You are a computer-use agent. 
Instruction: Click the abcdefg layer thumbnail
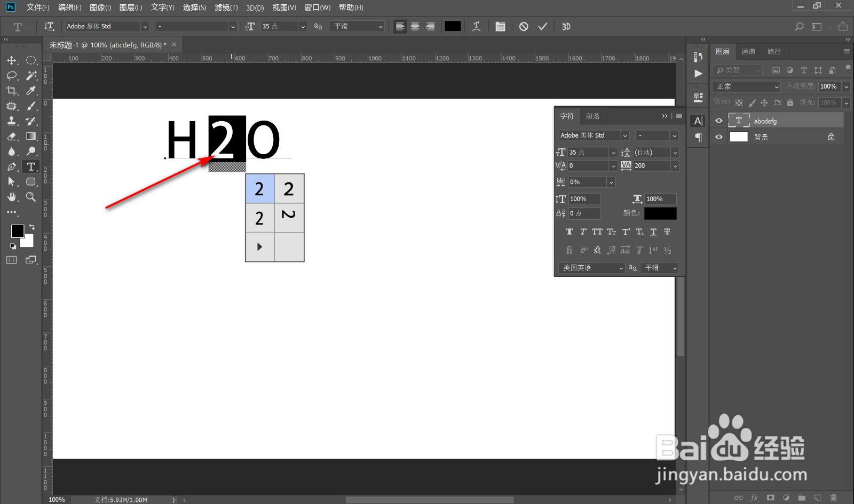[x=739, y=121]
